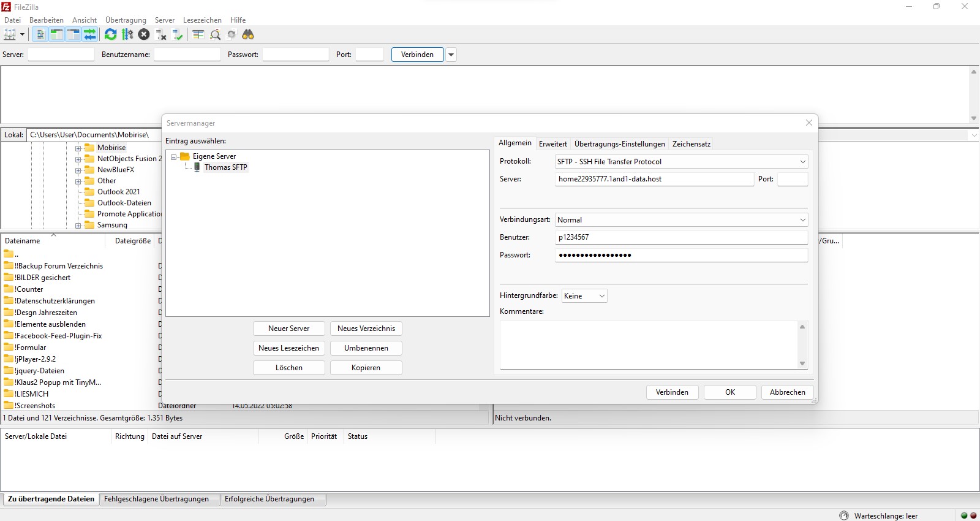Open the directory listing filters icon

tap(198, 35)
